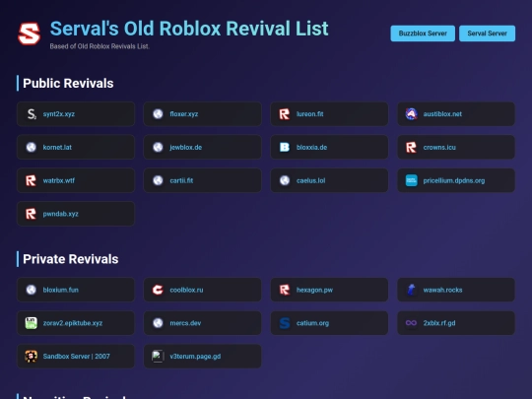Click the Based of Old Roblox Revivals List subtitle

(100, 46)
